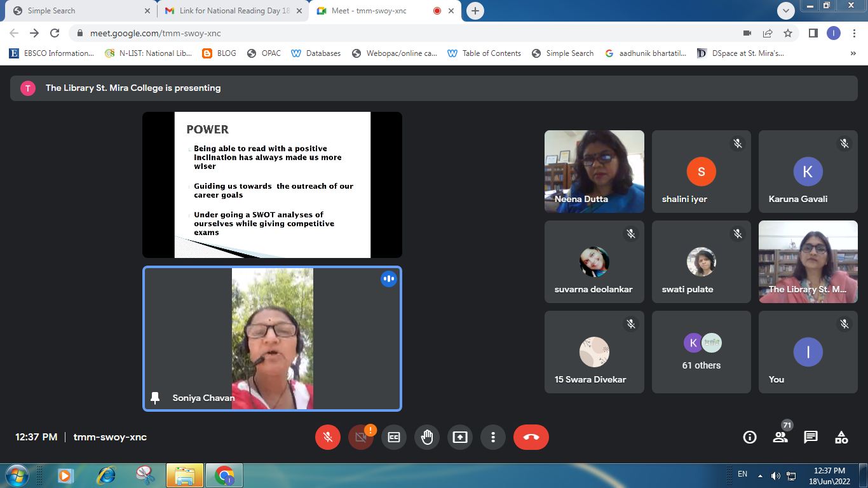Image resolution: width=868 pixels, height=488 pixels.
Task: Mute your microphone in the call
Action: [327, 437]
